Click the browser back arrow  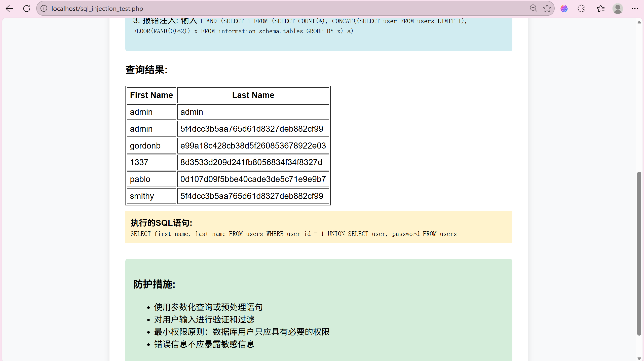[10, 9]
